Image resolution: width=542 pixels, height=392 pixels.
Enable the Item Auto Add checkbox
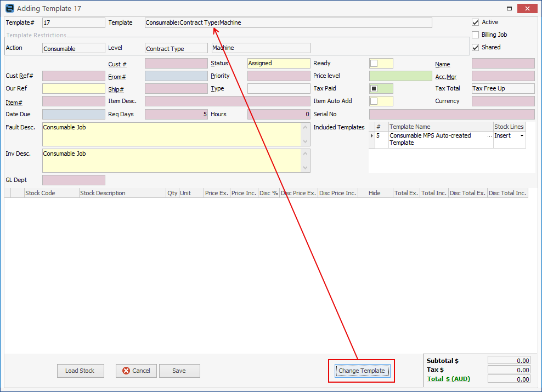(374, 101)
